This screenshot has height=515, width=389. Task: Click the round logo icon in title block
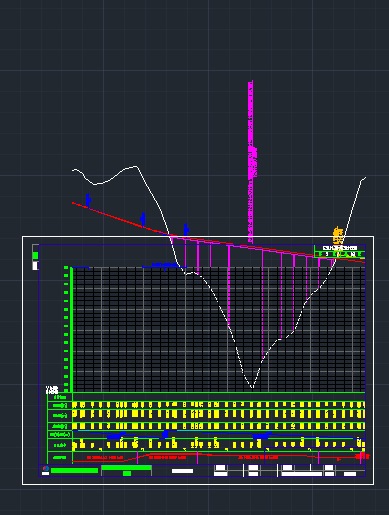46,468
